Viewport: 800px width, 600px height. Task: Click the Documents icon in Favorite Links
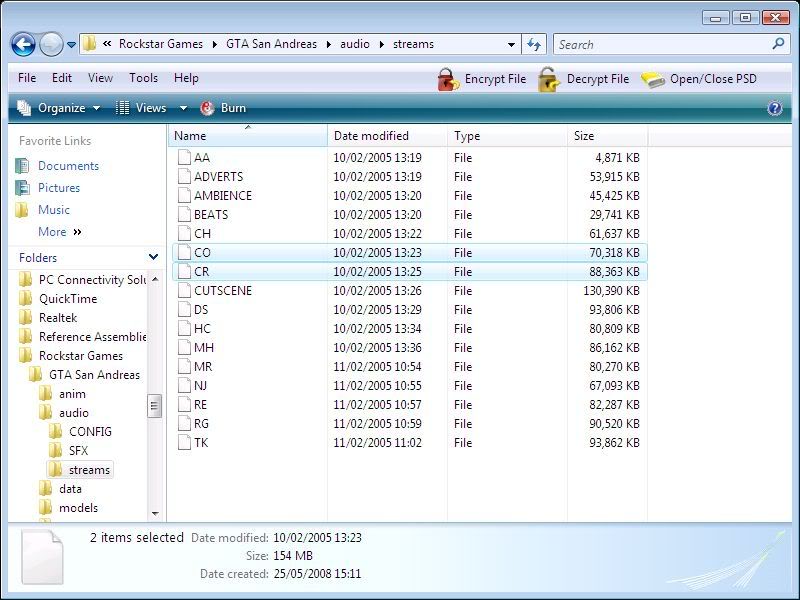tap(22, 166)
